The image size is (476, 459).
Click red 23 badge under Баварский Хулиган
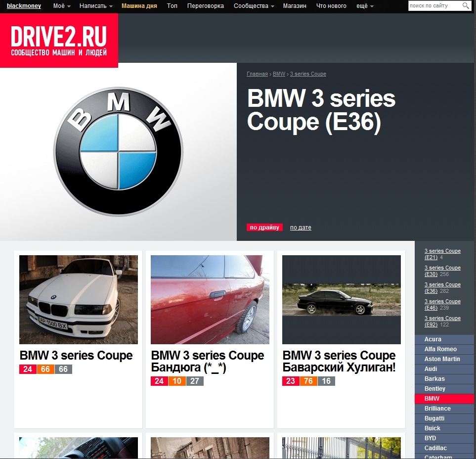point(291,381)
